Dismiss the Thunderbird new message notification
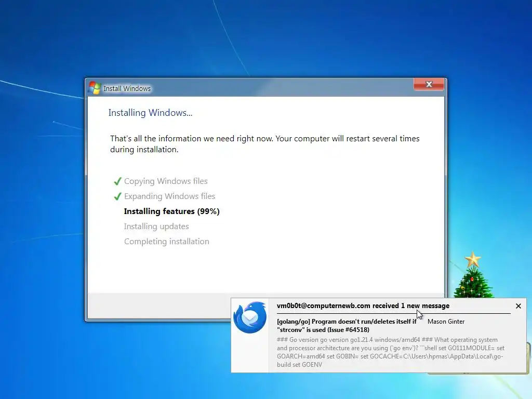Image resolution: width=532 pixels, height=399 pixels. pos(518,306)
